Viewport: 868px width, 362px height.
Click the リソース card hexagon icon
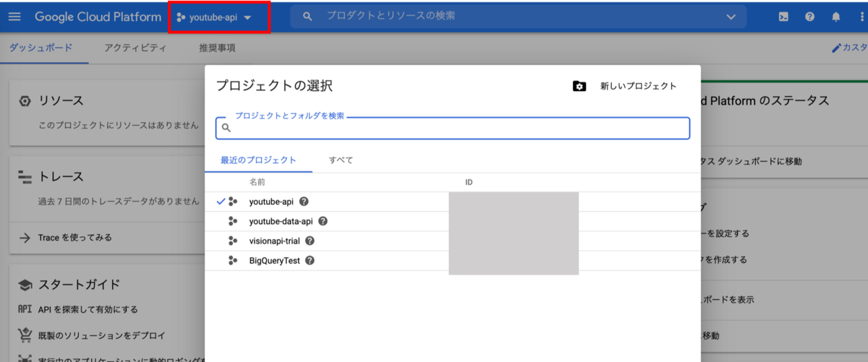tap(25, 100)
